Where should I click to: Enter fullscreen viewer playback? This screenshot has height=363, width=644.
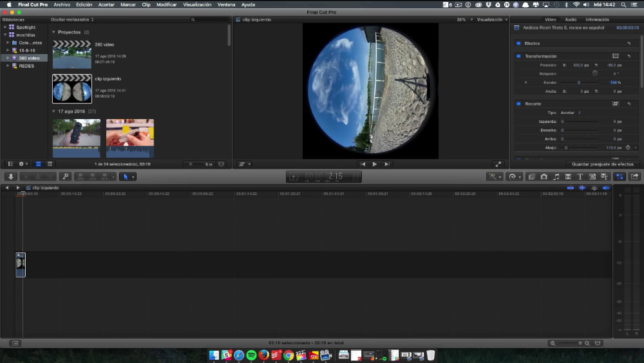coord(498,164)
